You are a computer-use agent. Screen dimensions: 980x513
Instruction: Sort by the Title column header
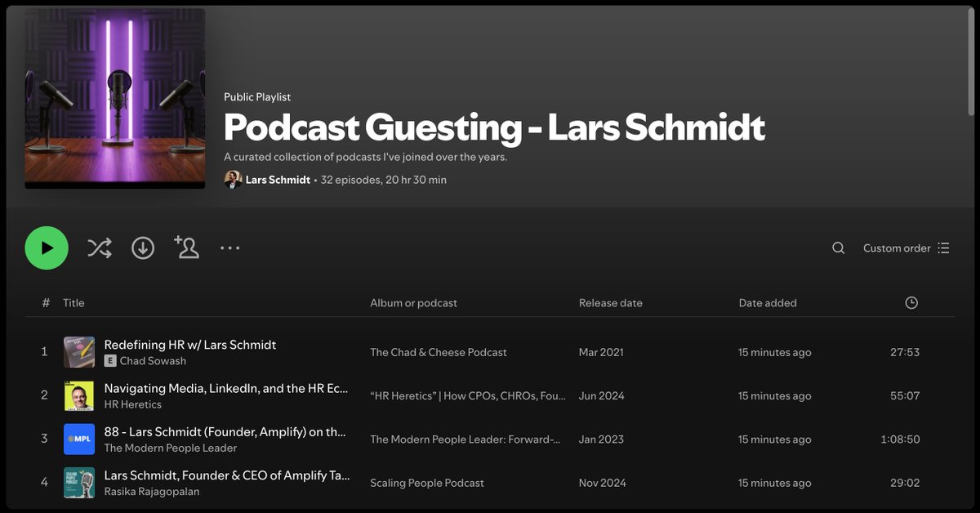coord(73,303)
